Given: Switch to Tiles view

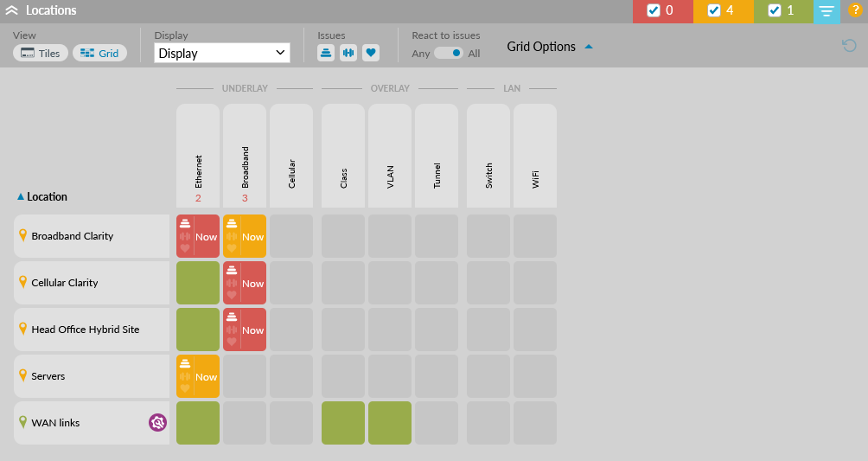Looking at the screenshot, I should pos(41,54).
